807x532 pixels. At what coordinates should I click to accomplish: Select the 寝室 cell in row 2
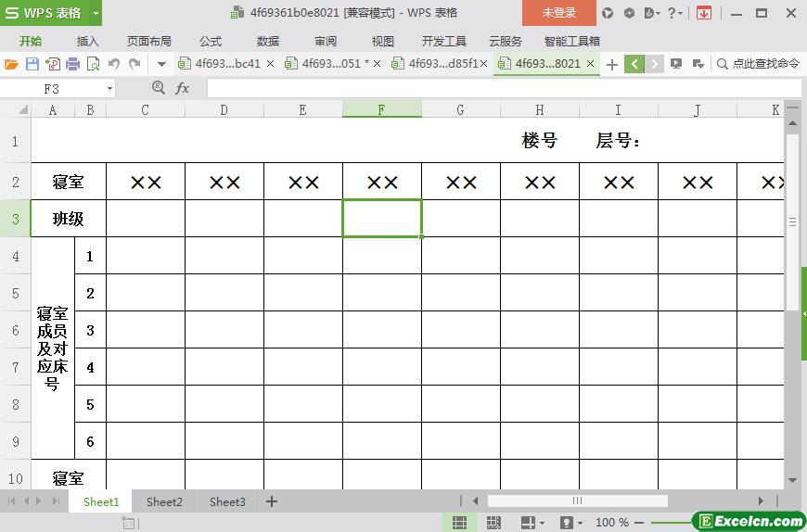pos(69,182)
